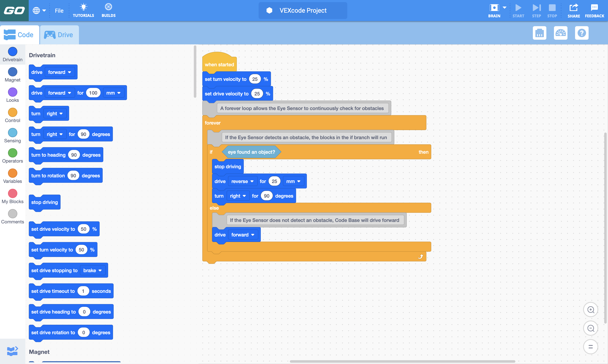Click the Share project icon
The width and height of the screenshot is (608, 364).
pyautogui.click(x=573, y=8)
